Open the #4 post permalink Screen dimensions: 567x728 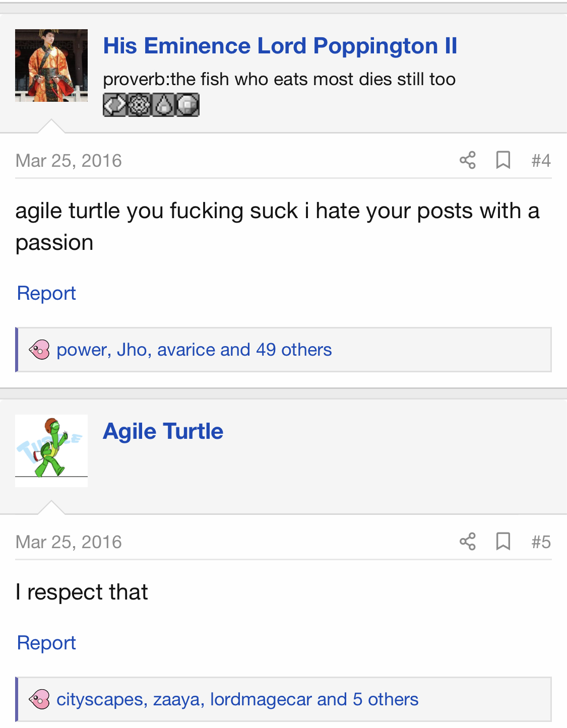click(x=541, y=161)
